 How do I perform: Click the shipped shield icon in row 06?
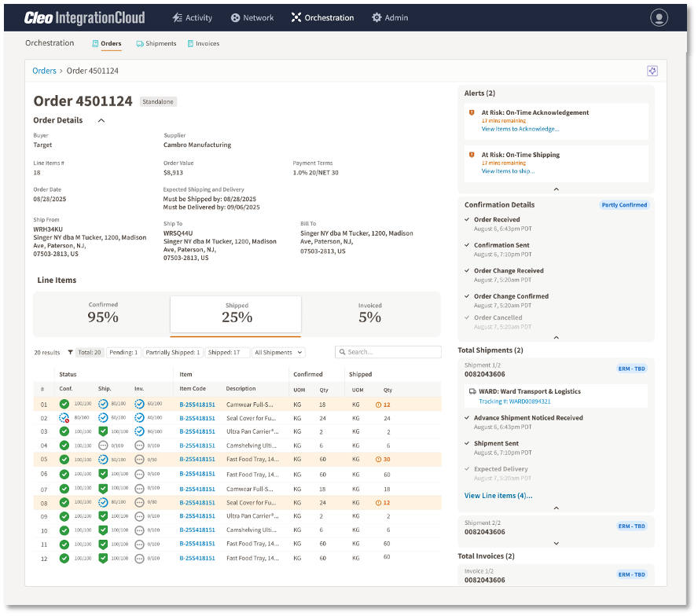[103, 474]
